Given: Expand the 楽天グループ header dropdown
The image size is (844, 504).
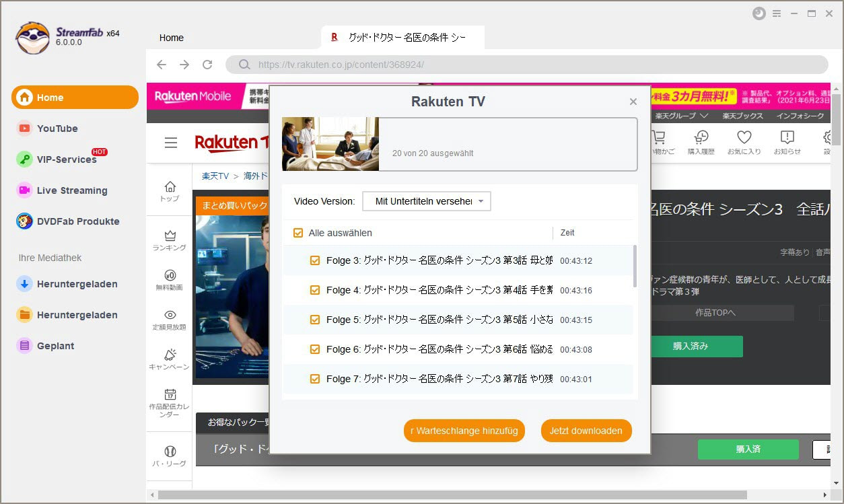Looking at the screenshot, I should (x=681, y=116).
